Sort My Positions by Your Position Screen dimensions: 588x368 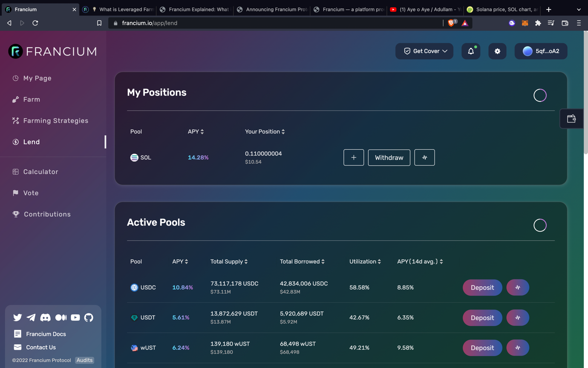(x=265, y=132)
